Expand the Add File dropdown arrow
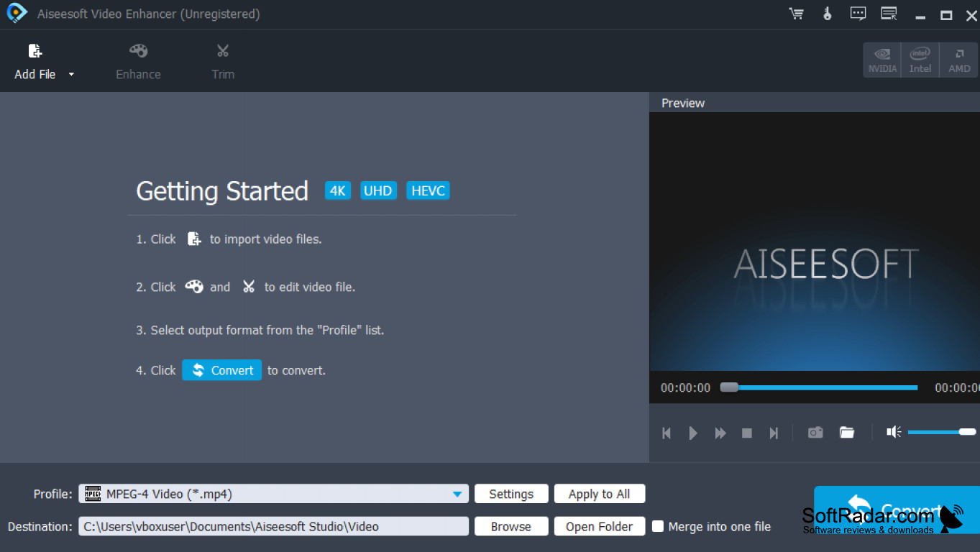Image resolution: width=980 pixels, height=552 pixels. pyautogui.click(x=71, y=75)
